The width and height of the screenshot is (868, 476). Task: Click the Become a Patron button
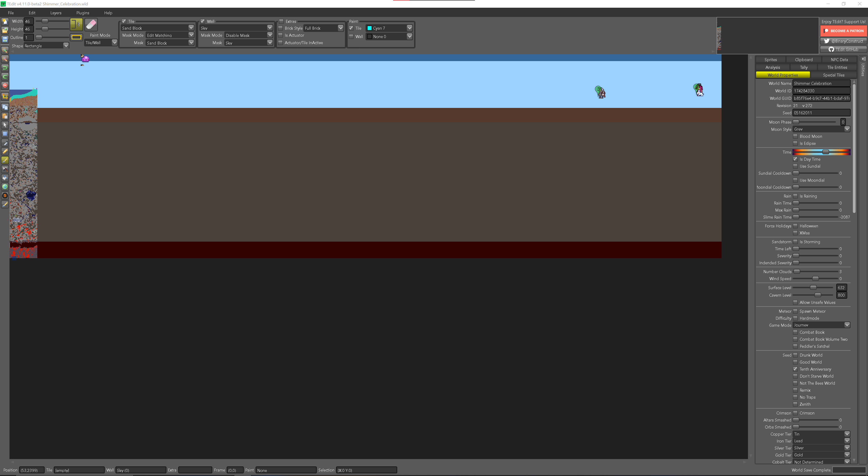843,31
